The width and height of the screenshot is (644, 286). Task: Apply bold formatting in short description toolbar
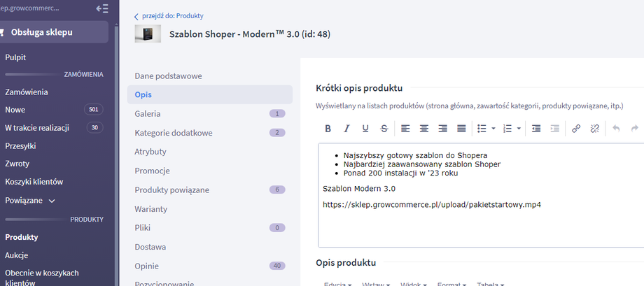[x=328, y=129]
